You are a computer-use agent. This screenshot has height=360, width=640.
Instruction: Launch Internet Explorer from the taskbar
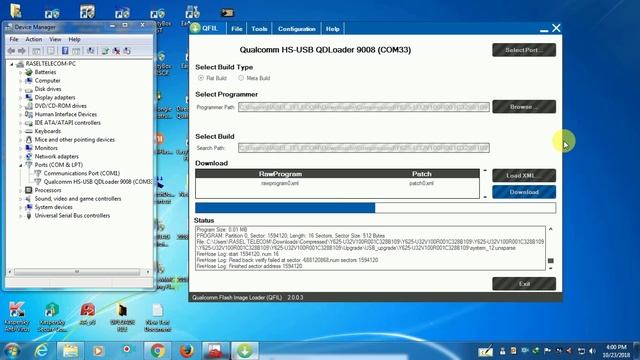coord(41,351)
